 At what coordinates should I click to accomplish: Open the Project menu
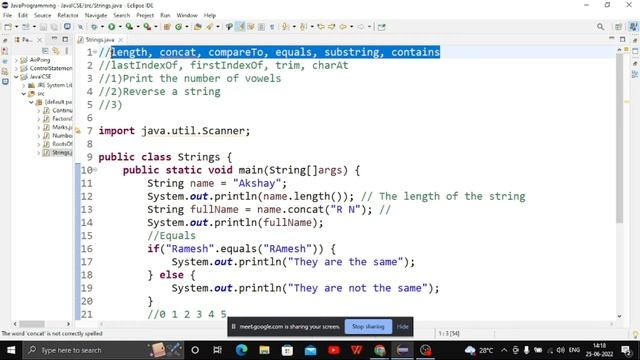coord(145,16)
